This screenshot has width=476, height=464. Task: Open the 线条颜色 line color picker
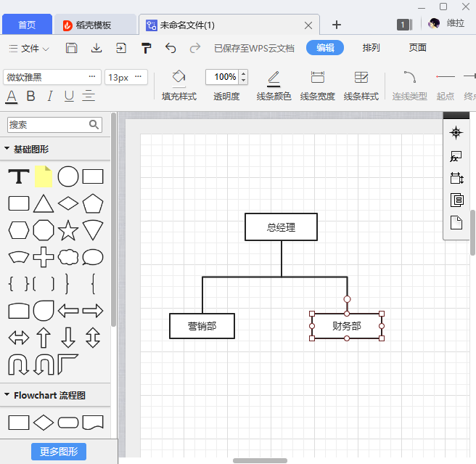coord(274,85)
